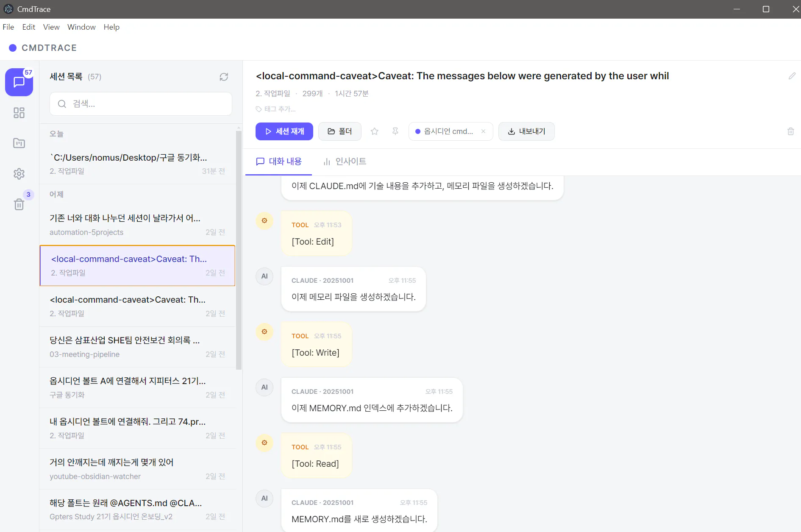Open the dashboard grid icon in sidebar
This screenshot has width=801, height=532.
pyautogui.click(x=19, y=113)
